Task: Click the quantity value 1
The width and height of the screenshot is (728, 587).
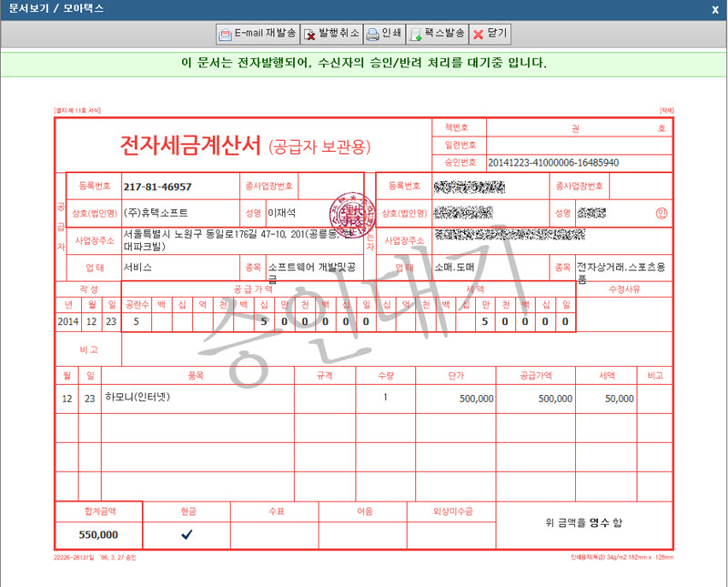Action: (x=385, y=398)
